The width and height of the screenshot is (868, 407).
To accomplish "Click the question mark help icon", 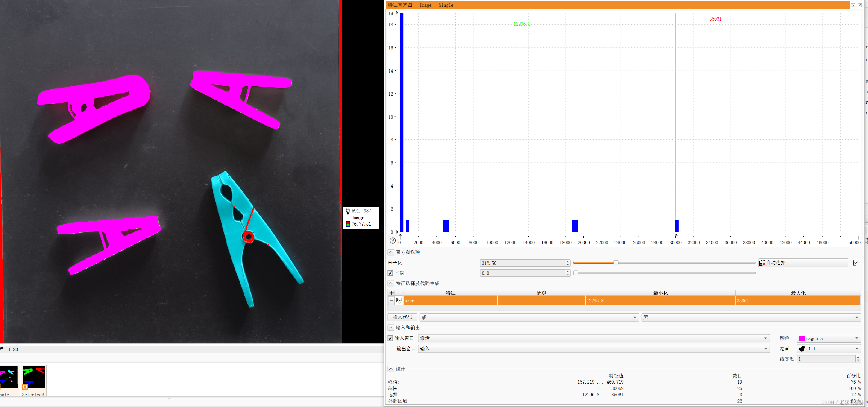I will [x=392, y=241].
